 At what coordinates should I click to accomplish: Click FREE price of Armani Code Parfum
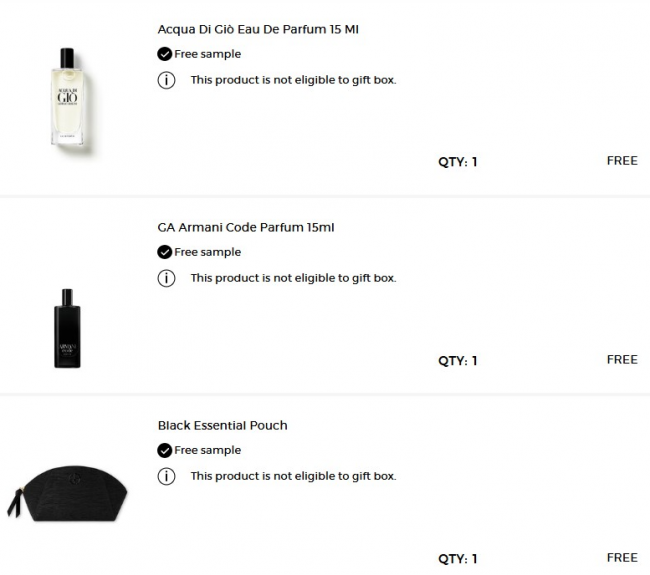pyautogui.click(x=621, y=359)
